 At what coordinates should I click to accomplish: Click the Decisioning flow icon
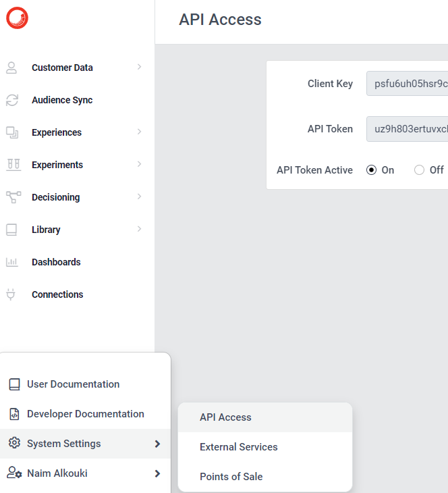click(x=13, y=197)
